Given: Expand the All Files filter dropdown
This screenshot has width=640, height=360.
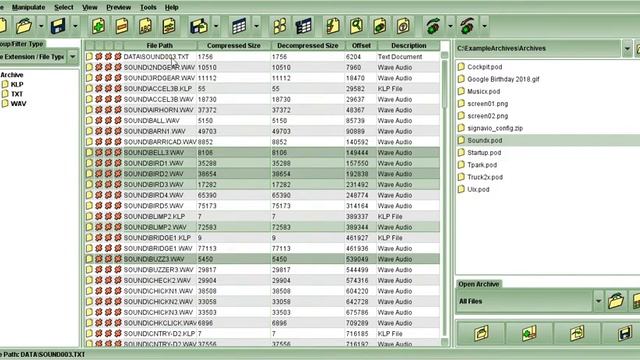Looking at the screenshot, I should [598, 301].
